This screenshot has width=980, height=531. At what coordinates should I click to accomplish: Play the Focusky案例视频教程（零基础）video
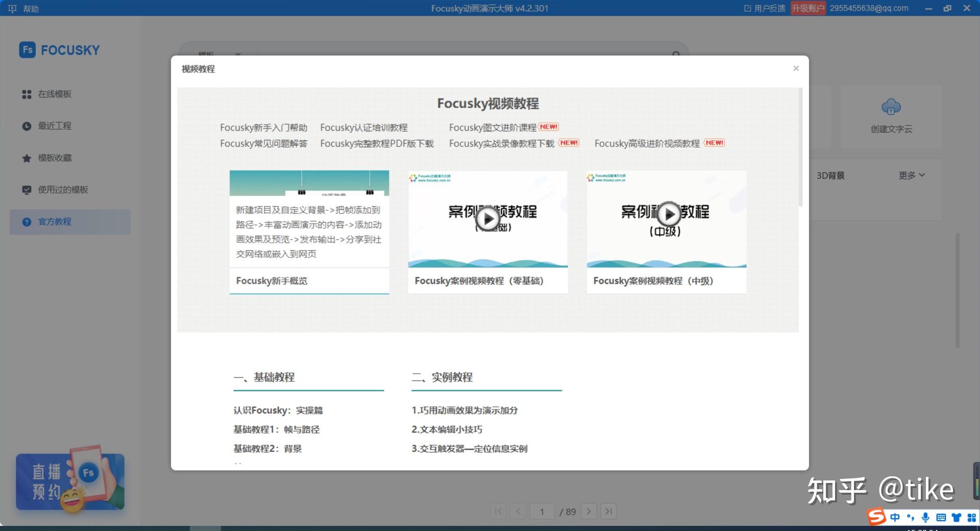click(488, 219)
